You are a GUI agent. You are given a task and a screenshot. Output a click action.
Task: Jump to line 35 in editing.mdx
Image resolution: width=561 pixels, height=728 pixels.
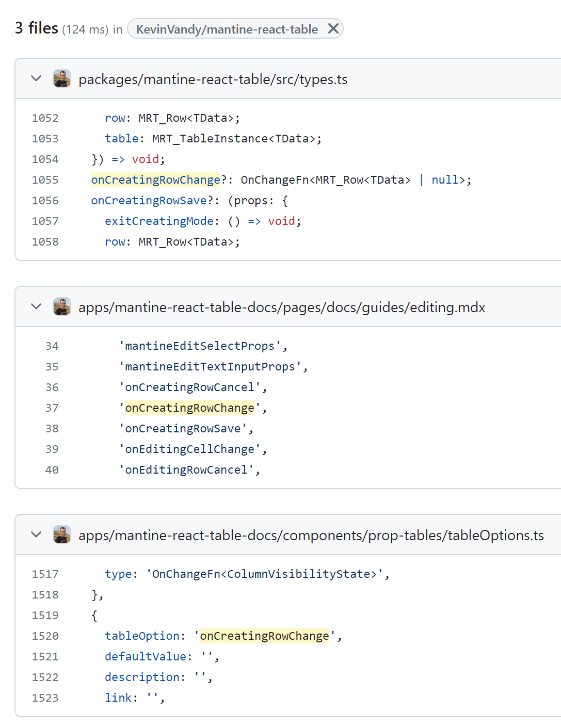pos(52,367)
